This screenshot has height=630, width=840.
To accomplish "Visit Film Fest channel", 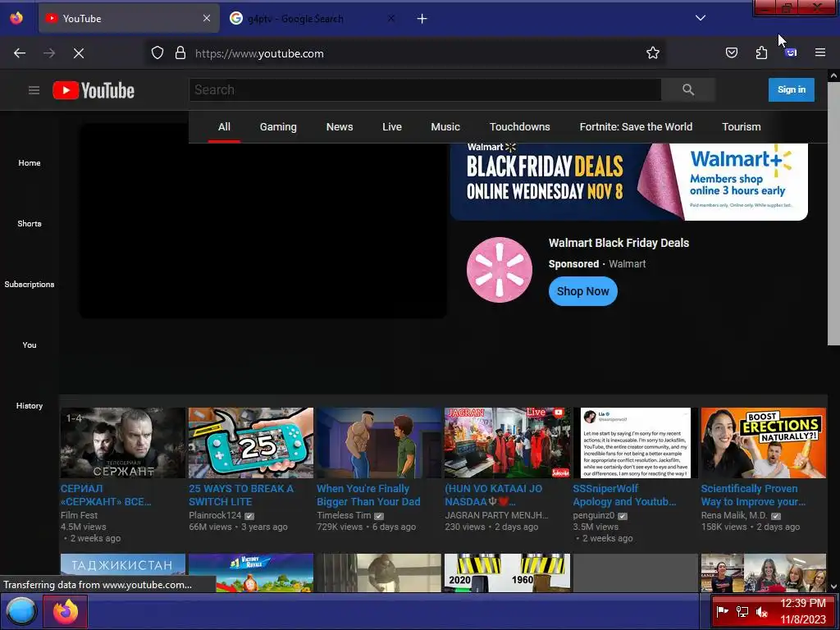I will point(80,515).
